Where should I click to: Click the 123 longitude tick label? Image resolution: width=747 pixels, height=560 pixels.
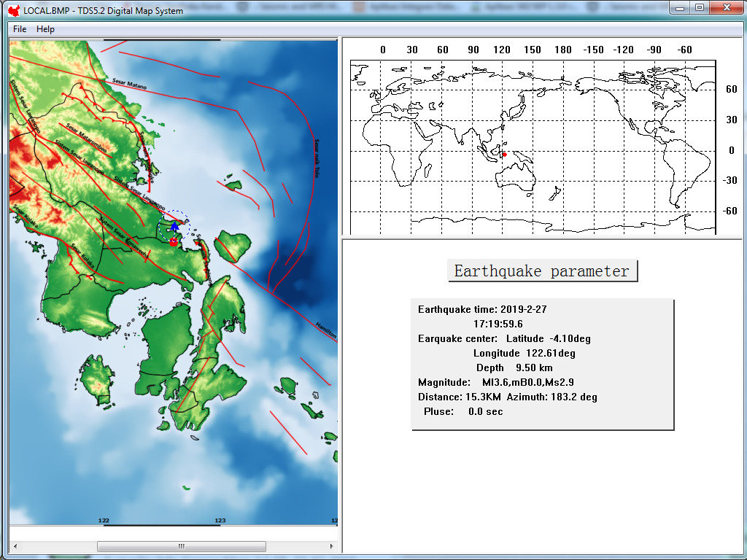click(219, 521)
